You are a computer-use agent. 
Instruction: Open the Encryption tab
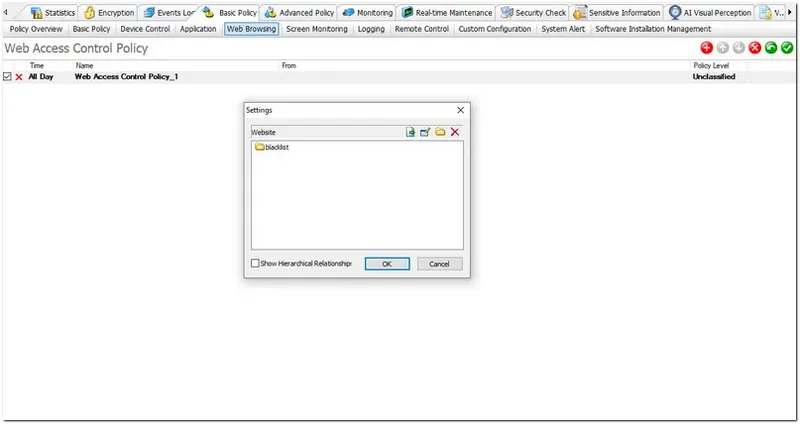[109, 13]
